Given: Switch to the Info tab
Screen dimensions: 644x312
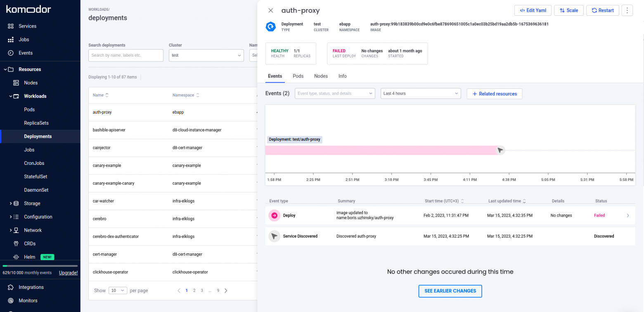Looking at the screenshot, I should click(x=342, y=76).
